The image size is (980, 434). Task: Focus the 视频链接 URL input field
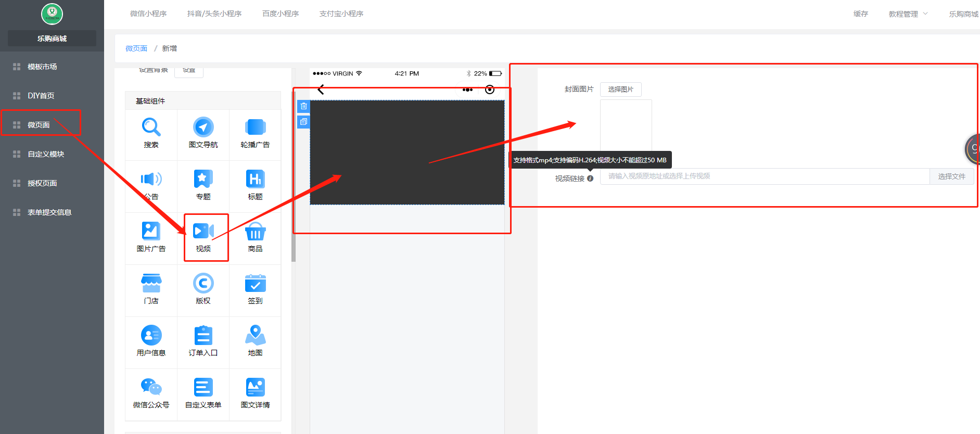[x=765, y=176]
